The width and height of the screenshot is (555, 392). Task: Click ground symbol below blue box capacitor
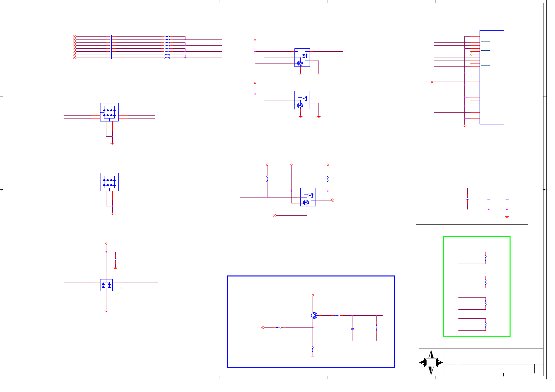tap(352, 341)
